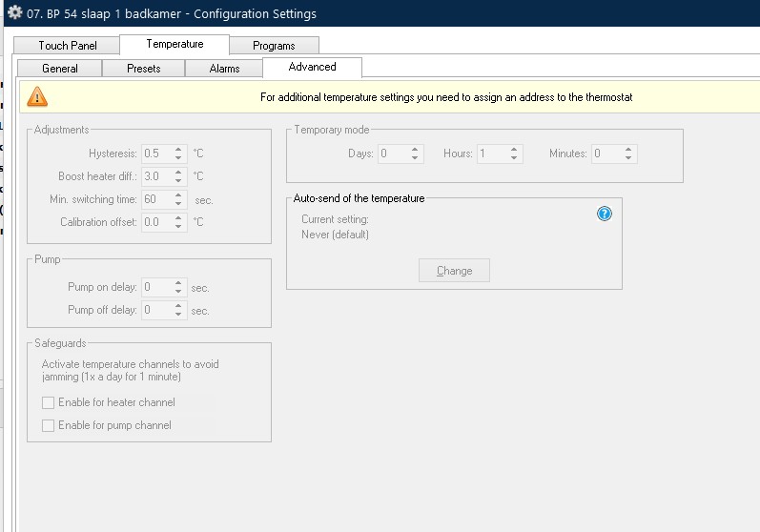Increase the Temporary mode Days spinner

click(x=415, y=149)
